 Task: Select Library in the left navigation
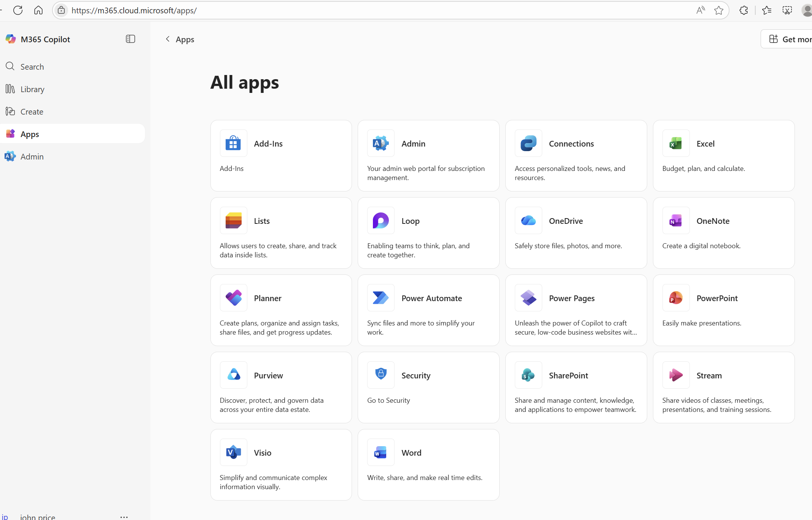point(32,89)
